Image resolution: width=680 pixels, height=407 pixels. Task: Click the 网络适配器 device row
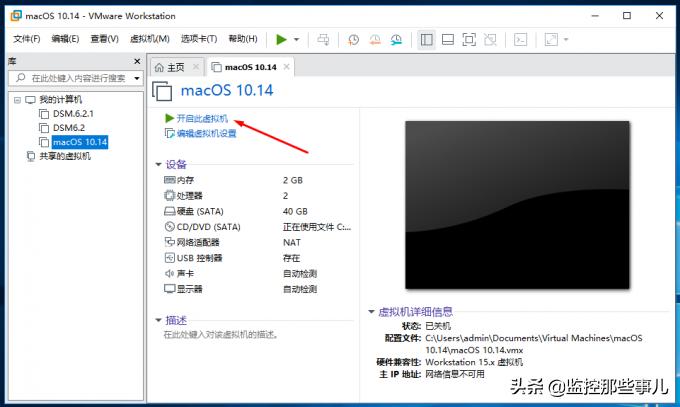coord(256,243)
